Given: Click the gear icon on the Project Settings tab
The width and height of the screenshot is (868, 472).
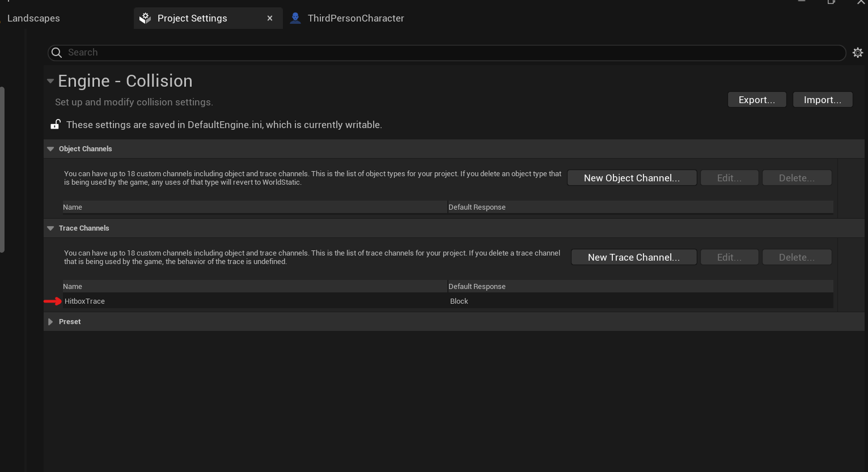Looking at the screenshot, I should 145,18.
